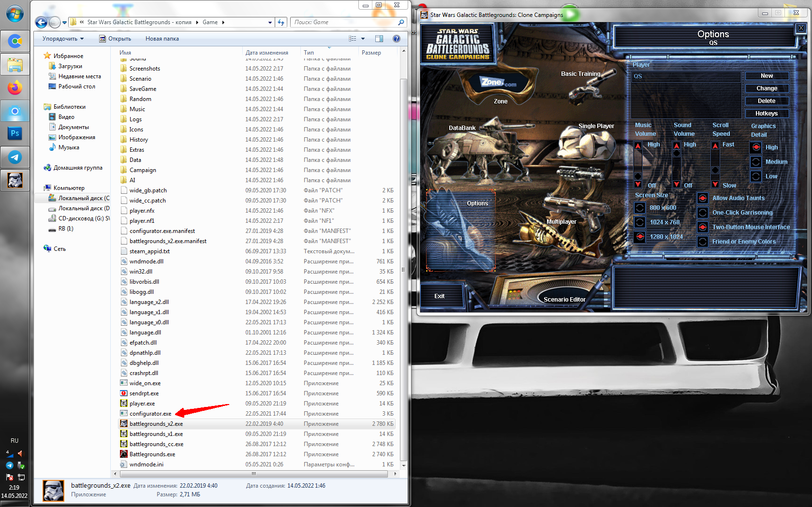Click the Delete player button
Screen dimensions: 812x507
(767, 101)
